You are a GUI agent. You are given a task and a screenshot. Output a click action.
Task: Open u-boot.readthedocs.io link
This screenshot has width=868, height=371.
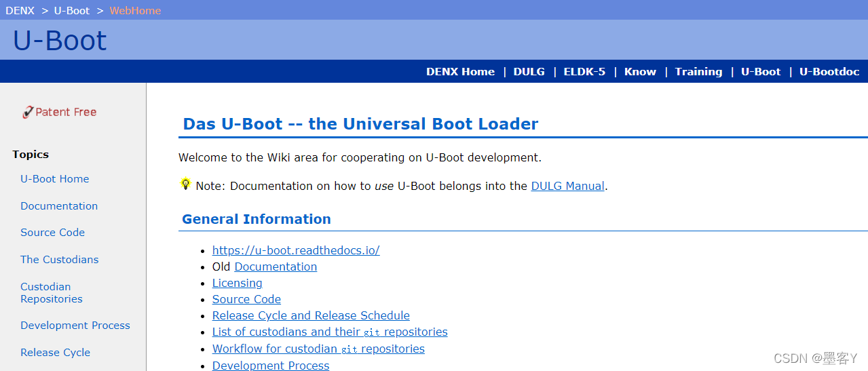[x=296, y=250]
